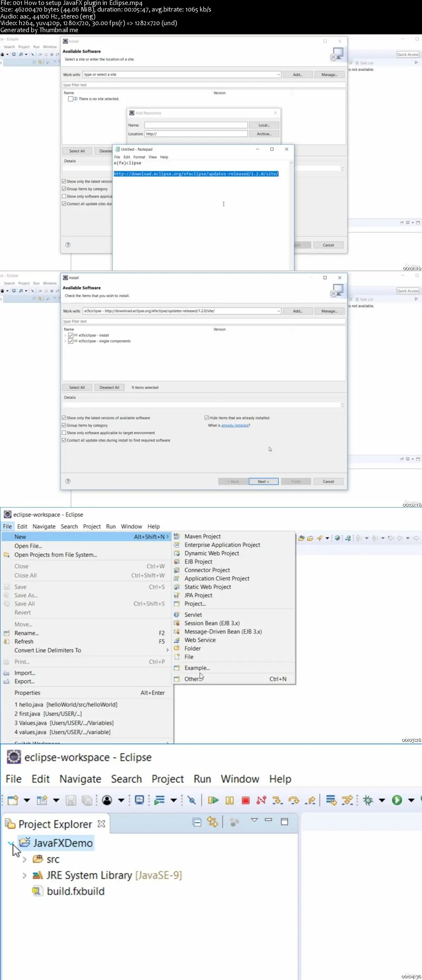Viewport: 422px width, 980px height.
Task: Click the green Run icon in the bottom toolbar
Action: click(397, 800)
